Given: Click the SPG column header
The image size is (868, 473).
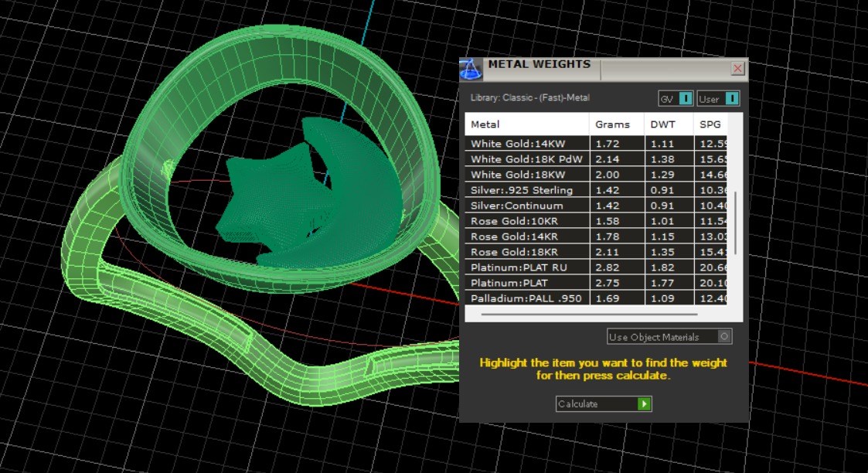Looking at the screenshot, I should tap(710, 124).
